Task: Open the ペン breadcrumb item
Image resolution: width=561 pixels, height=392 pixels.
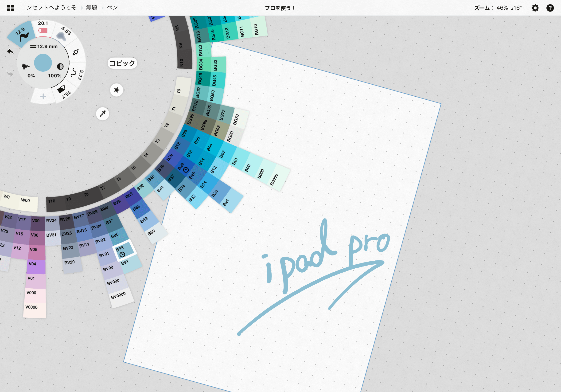Action: pos(112,8)
